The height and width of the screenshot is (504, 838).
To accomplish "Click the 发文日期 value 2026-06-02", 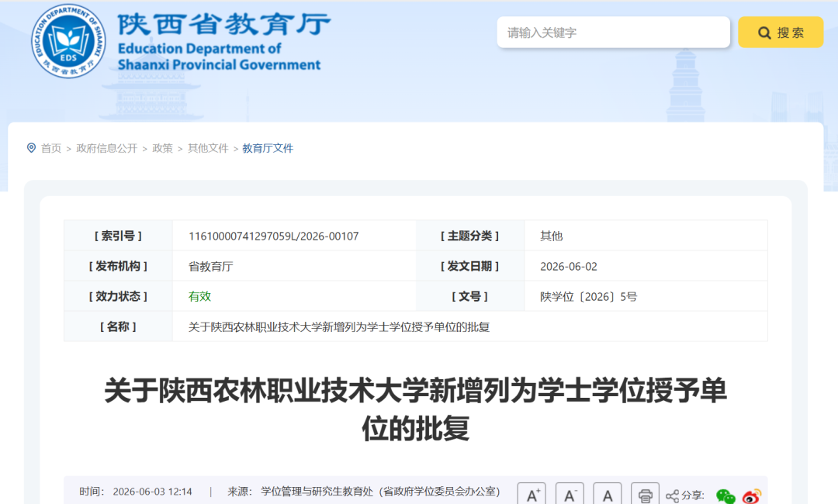I will pos(569,267).
